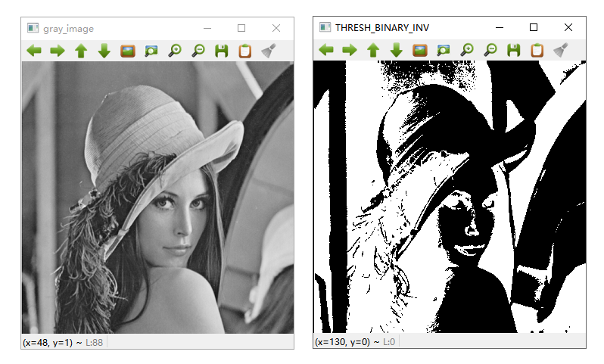Click the binary thresholded Lena image
Screen dimensions: 604x364
450,197
